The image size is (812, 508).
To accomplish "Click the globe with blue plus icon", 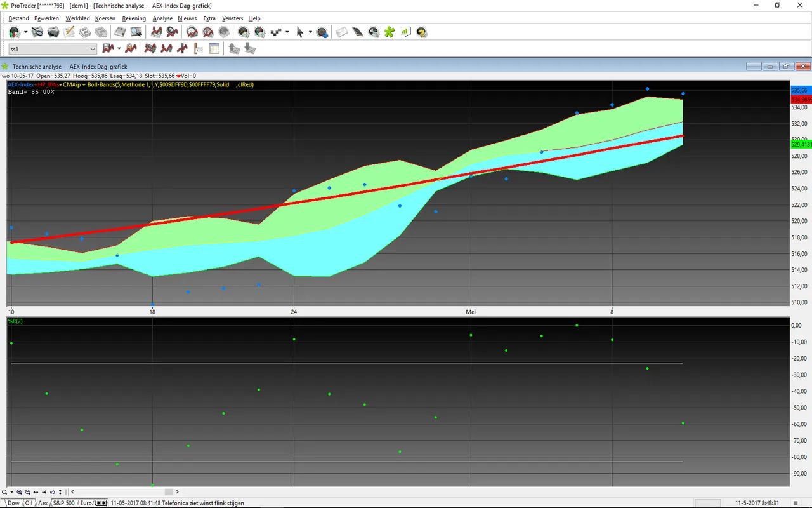I will click(322, 32).
